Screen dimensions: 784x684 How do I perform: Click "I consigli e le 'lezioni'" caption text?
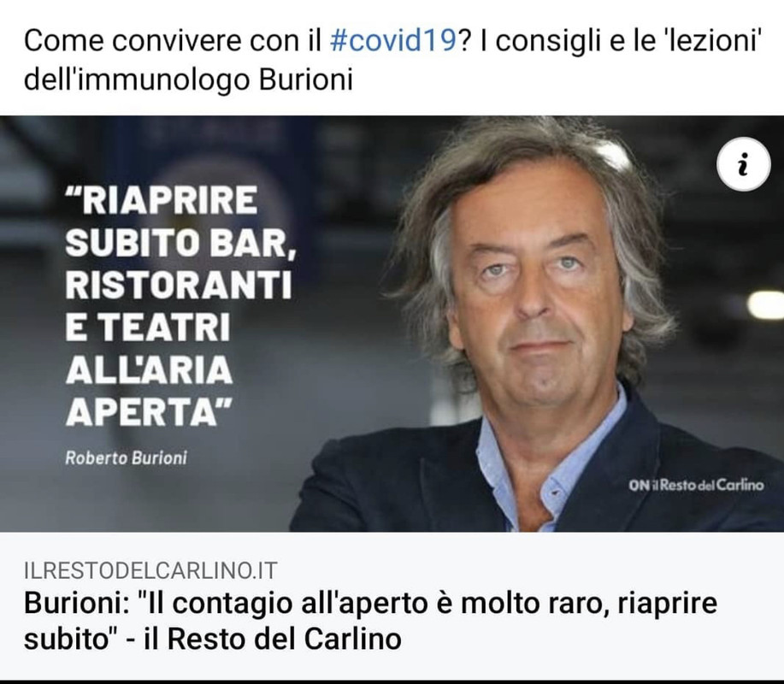(x=620, y=41)
